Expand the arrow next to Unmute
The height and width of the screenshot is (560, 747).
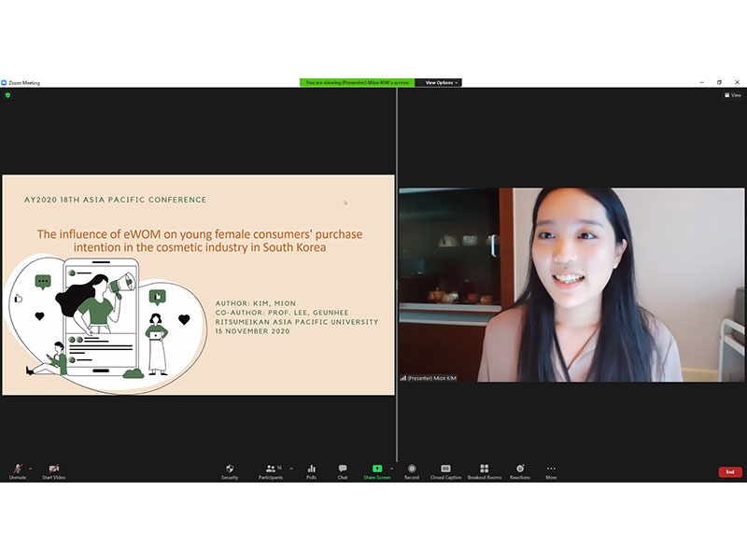pyautogui.click(x=30, y=468)
